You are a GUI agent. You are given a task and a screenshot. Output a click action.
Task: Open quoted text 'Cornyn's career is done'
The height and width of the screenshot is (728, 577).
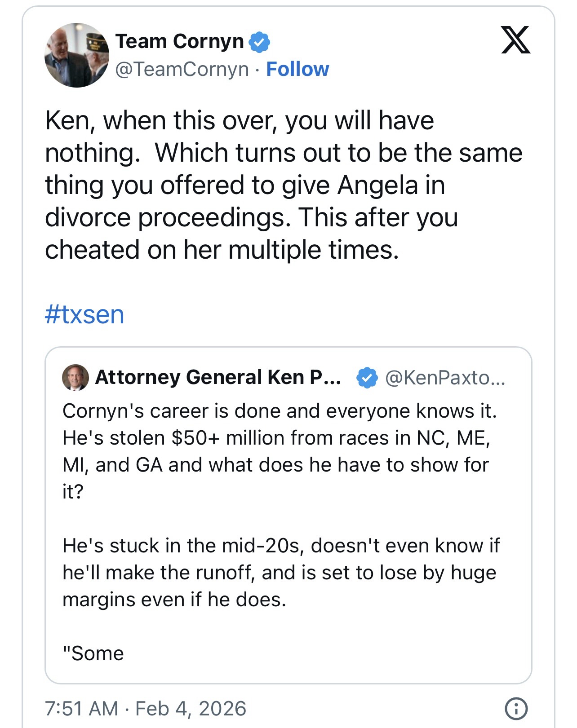click(280, 410)
